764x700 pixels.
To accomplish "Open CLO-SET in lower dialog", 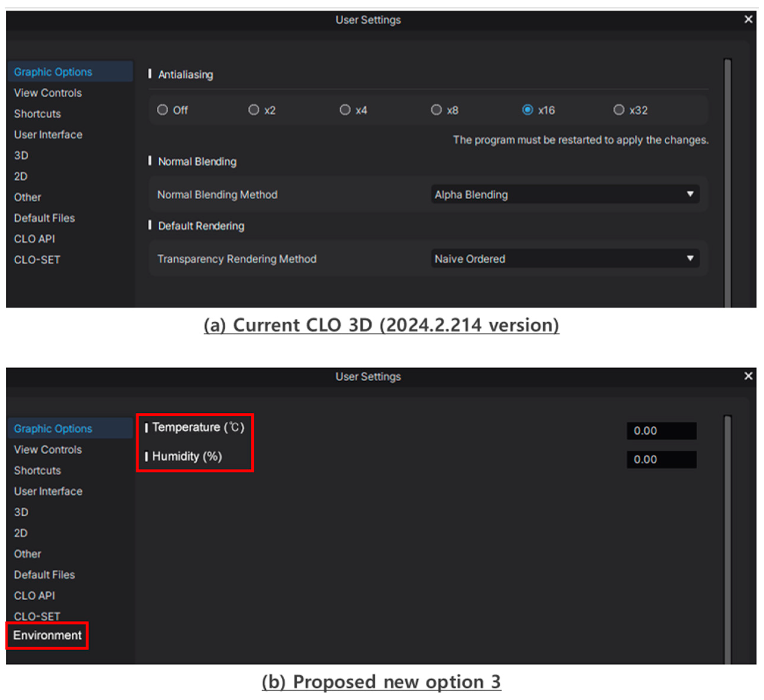I will coord(37,616).
